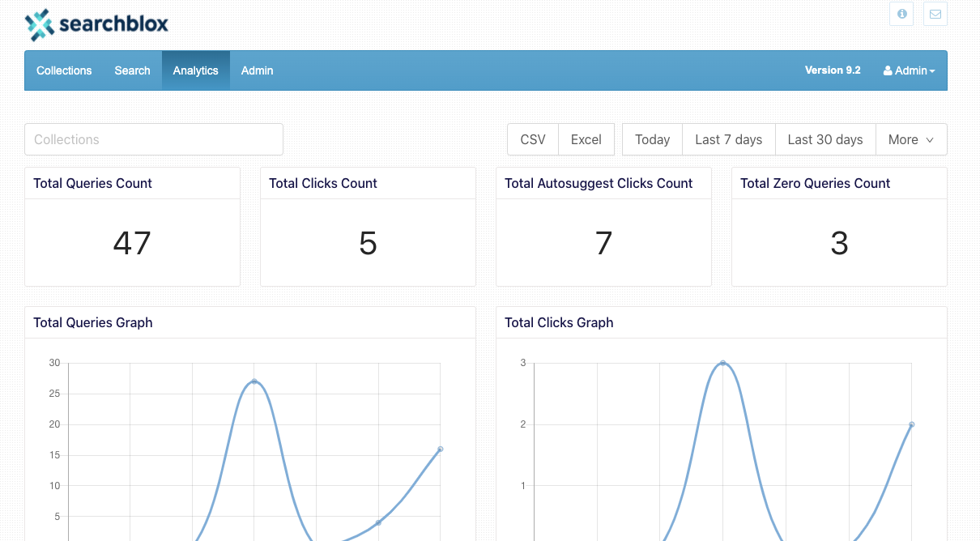The width and height of the screenshot is (980, 541).
Task: Click the Version 9.2 label
Action: pos(833,70)
